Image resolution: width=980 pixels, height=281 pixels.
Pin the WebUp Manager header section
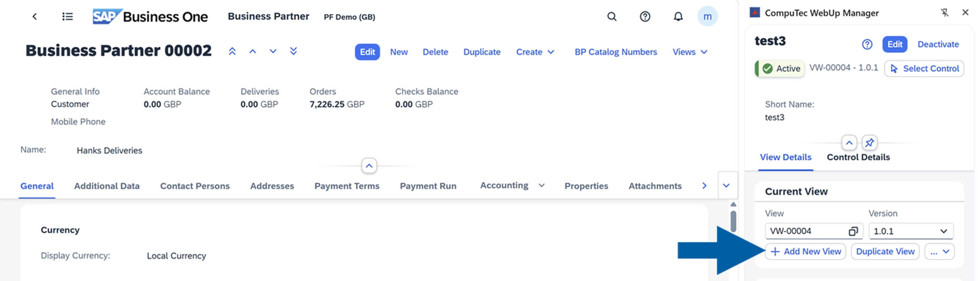point(869,143)
